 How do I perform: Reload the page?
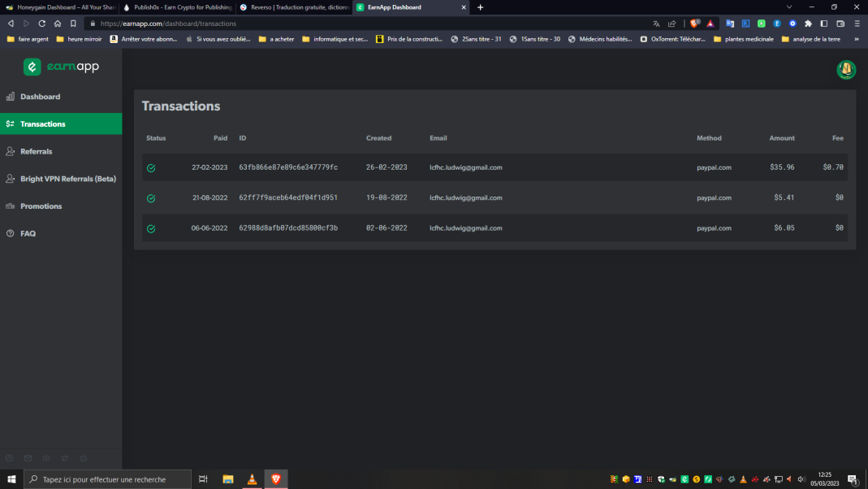coord(41,24)
